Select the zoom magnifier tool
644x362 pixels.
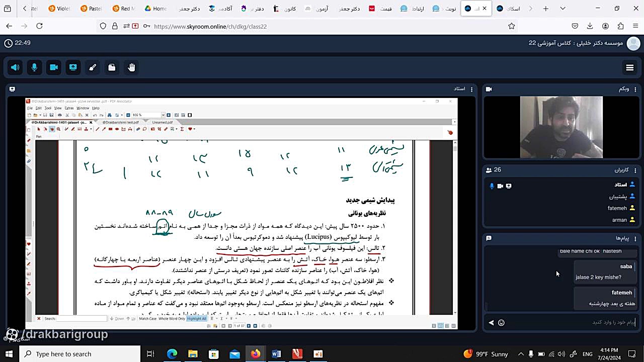coord(58,129)
